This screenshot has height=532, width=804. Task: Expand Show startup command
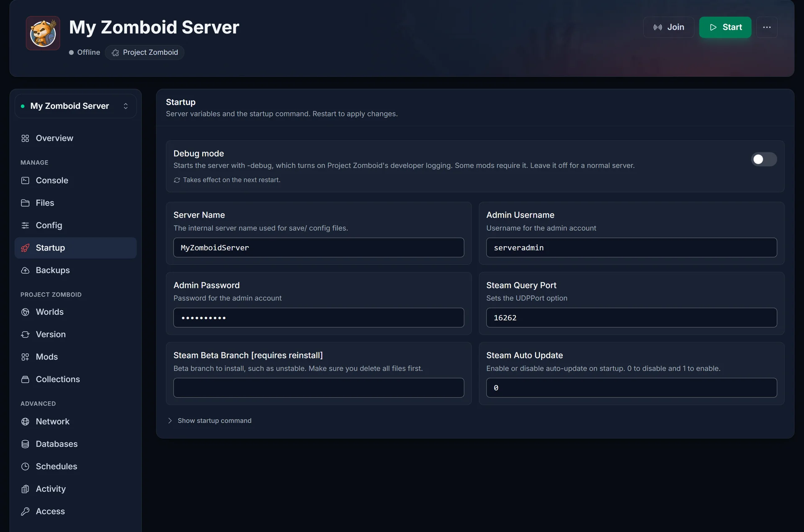click(209, 421)
